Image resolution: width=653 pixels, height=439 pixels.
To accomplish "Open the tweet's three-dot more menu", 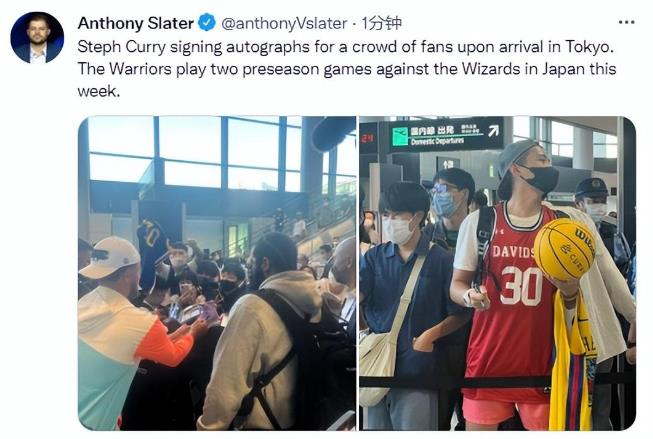I will pos(626,22).
